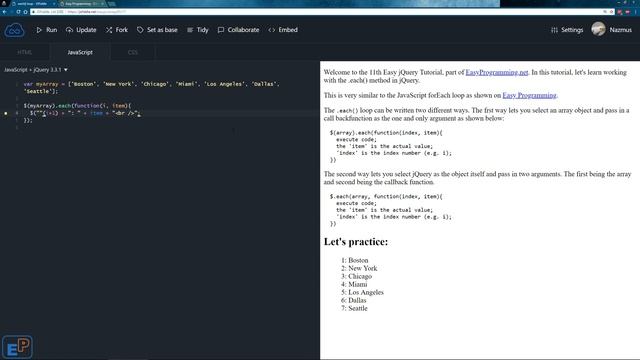Click Set as base
Screen dimensions: 640x360
tap(157, 30)
